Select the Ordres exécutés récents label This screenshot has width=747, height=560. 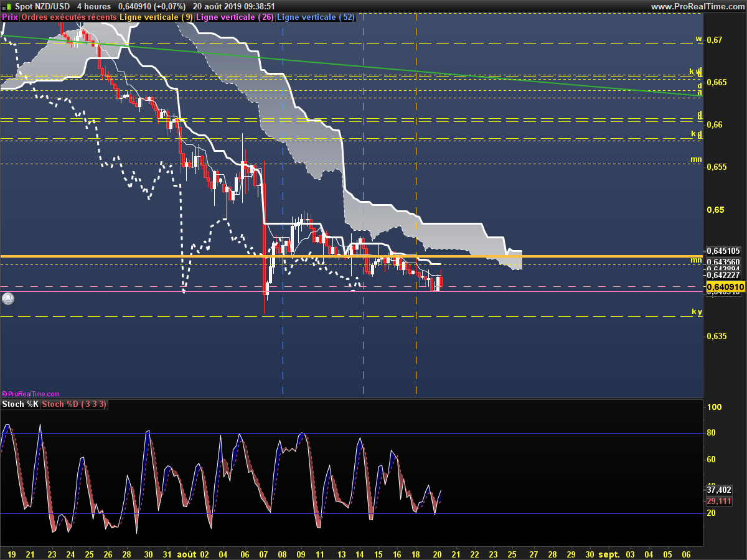click(68, 17)
